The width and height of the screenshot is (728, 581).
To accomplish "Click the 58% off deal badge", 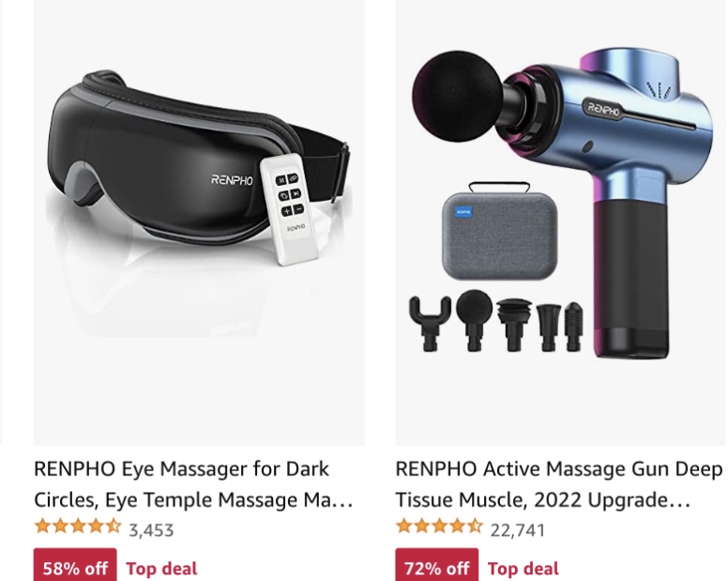I will [75, 565].
